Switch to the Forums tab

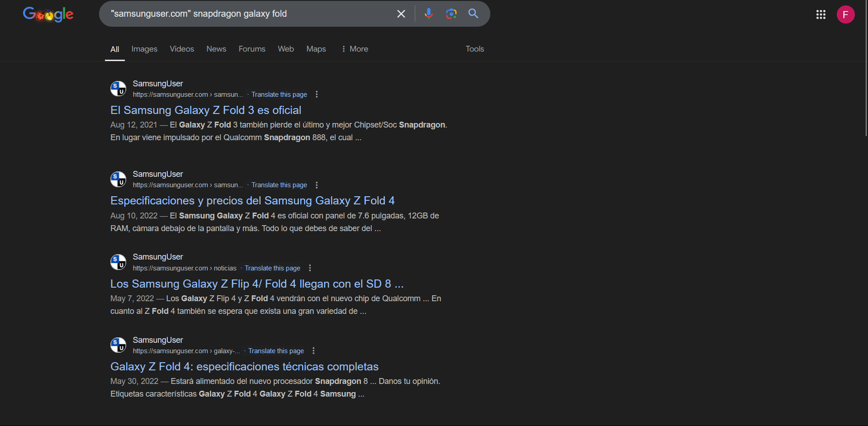click(252, 49)
